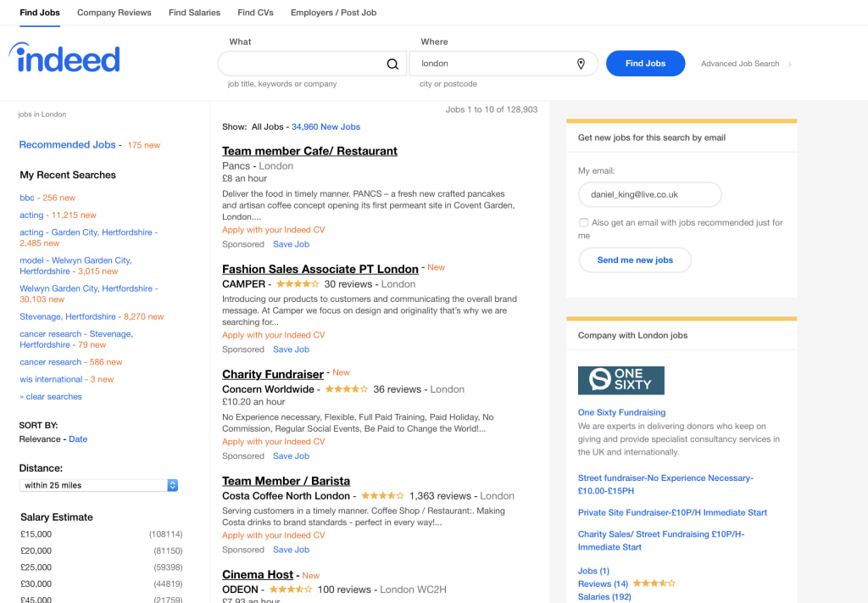Apply with Indeed CV for Pancs job
The width and height of the screenshot is (868, 603).
274,230
